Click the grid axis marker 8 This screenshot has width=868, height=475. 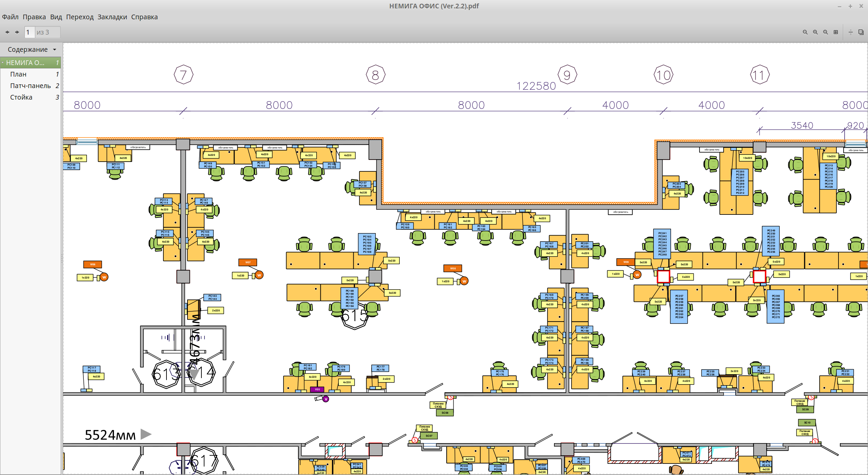click(375, 75)
